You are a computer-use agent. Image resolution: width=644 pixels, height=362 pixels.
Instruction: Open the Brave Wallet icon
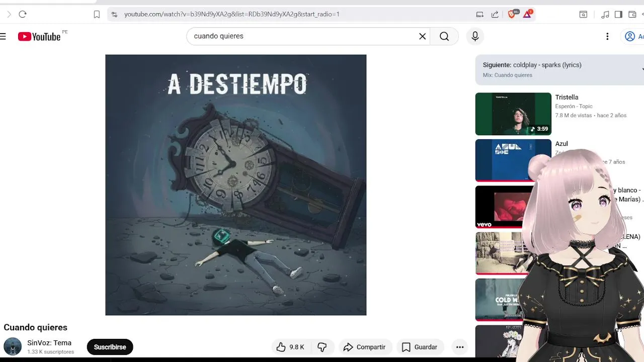pyautogui.click(x=632, y=15)
